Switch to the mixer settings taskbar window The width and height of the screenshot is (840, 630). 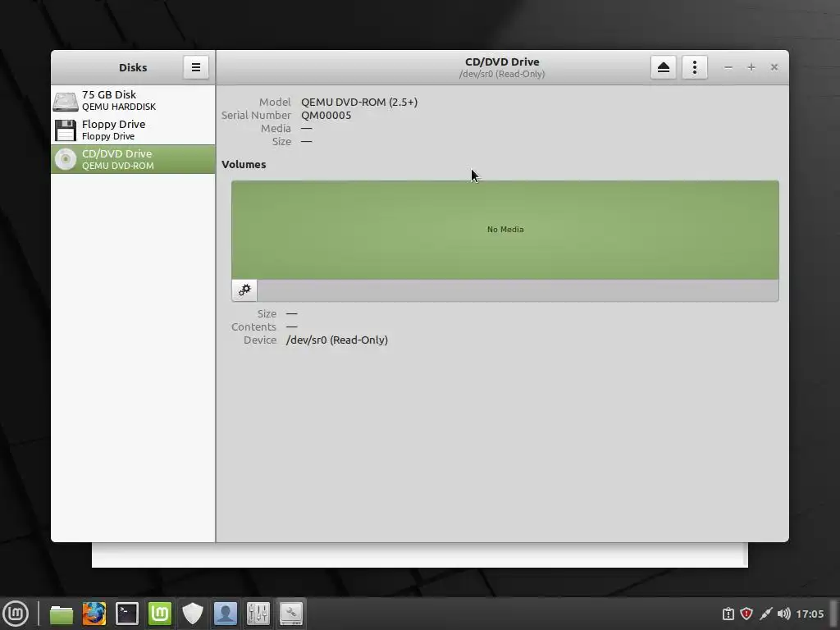pos(258,614)
